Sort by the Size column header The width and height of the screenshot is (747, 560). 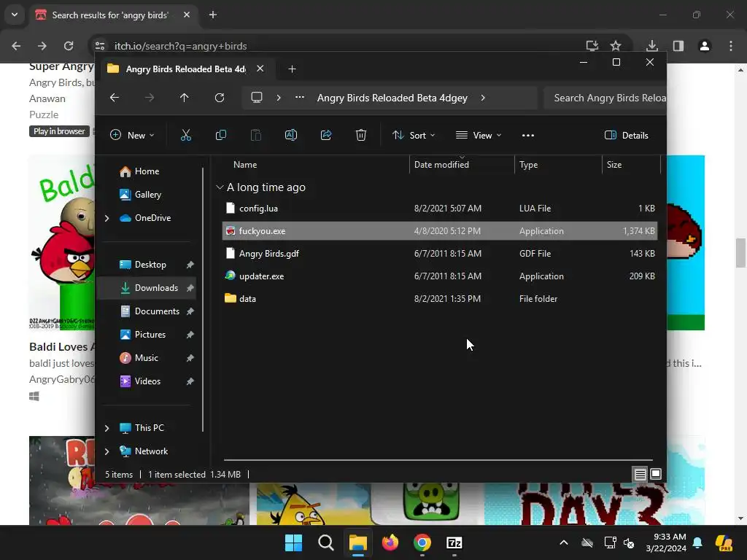(614, 165)
